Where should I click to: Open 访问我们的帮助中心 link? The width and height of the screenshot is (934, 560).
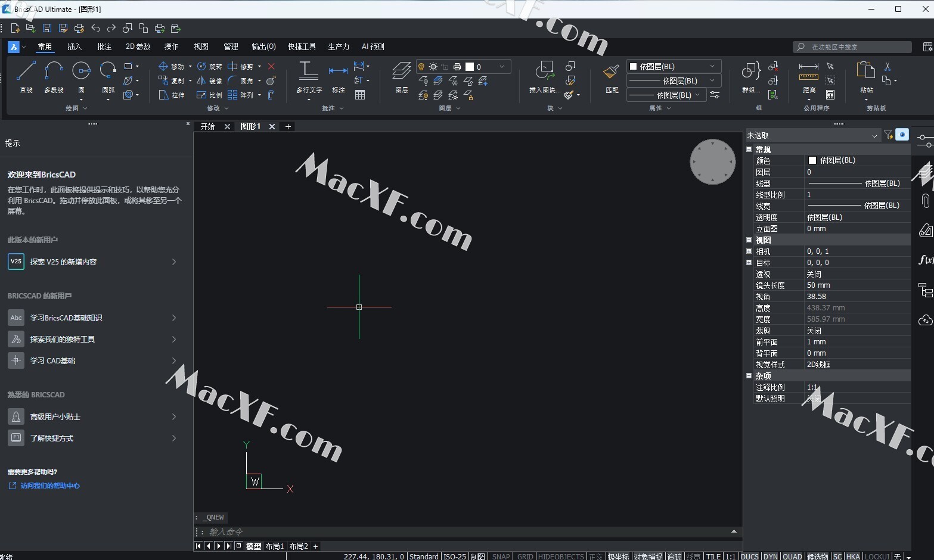click(50, 486)
